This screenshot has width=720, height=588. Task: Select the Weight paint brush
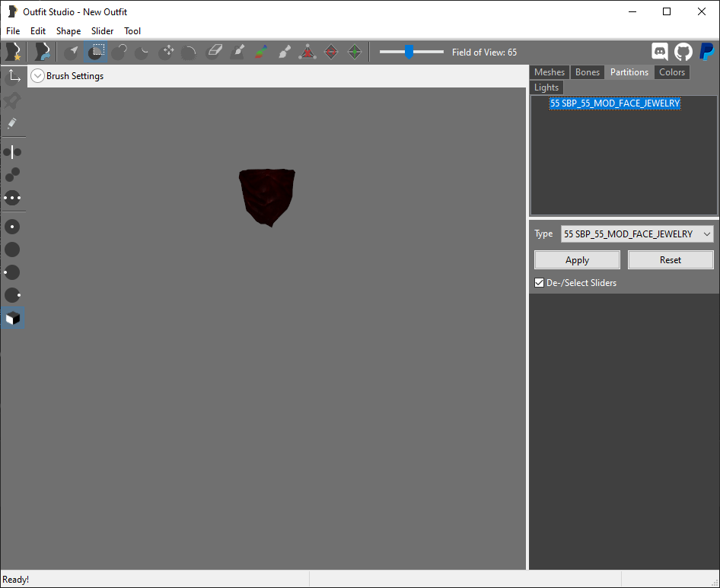tap(237, 52)
